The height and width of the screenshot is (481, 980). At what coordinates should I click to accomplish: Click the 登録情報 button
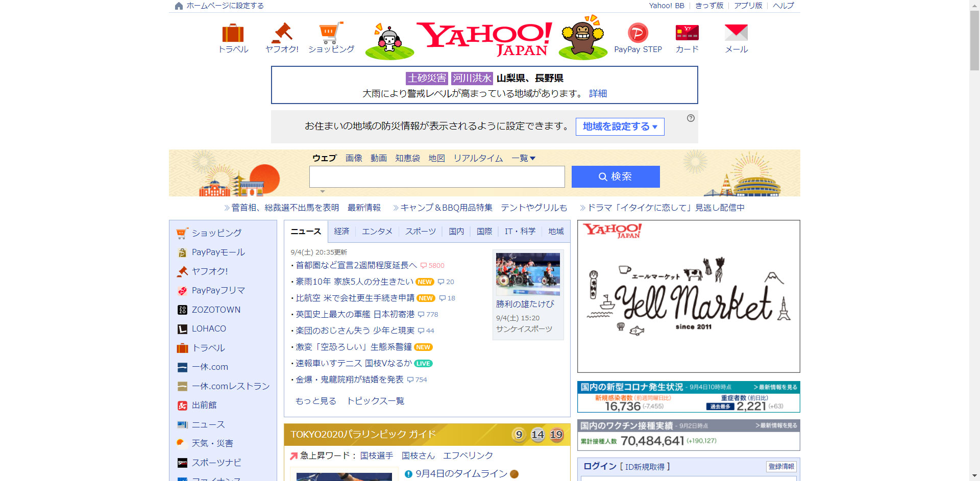[781, 467]
